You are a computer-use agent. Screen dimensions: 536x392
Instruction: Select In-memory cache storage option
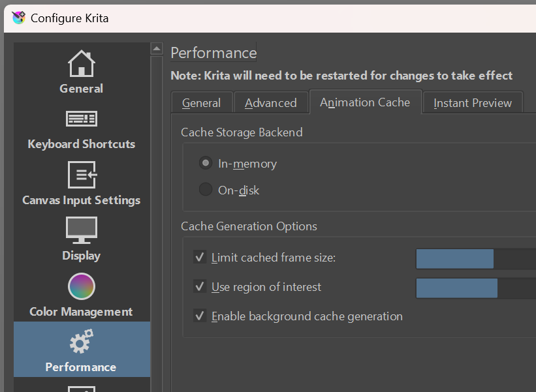tap(206, 163)
